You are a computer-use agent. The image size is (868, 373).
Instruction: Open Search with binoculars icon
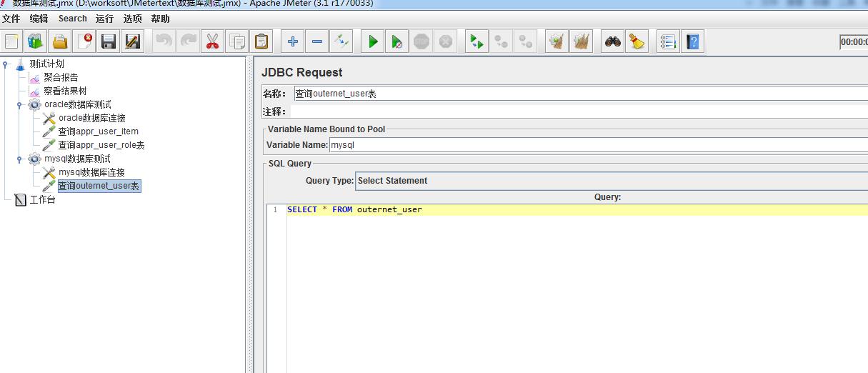click(x=612, y=41)
